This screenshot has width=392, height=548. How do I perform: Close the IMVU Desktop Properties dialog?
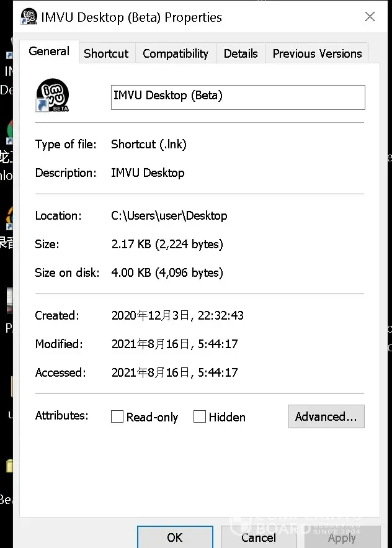pyautogui.click(x=370, y=17)
